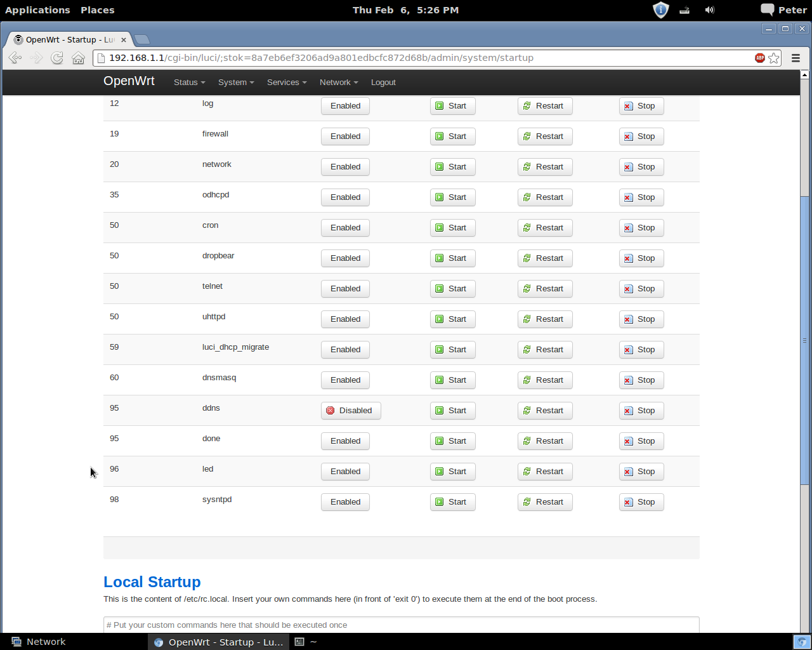Click the shield info icon in system tray

click(660, 10)
